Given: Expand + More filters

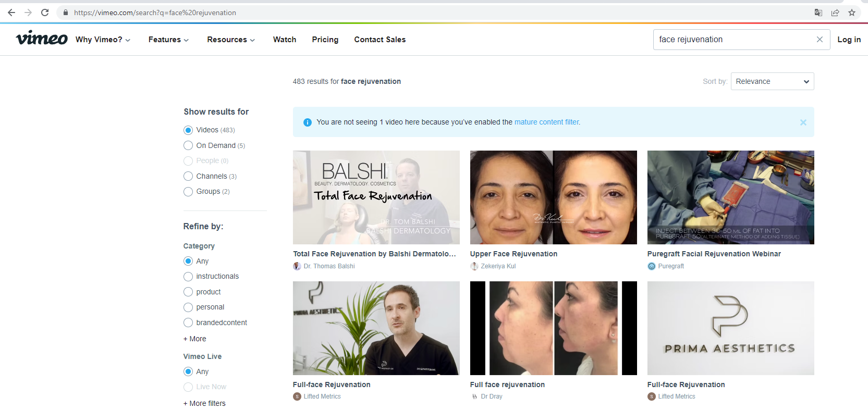Looking at the screenshot, I should pyautogui.click(x=204, y=403).
